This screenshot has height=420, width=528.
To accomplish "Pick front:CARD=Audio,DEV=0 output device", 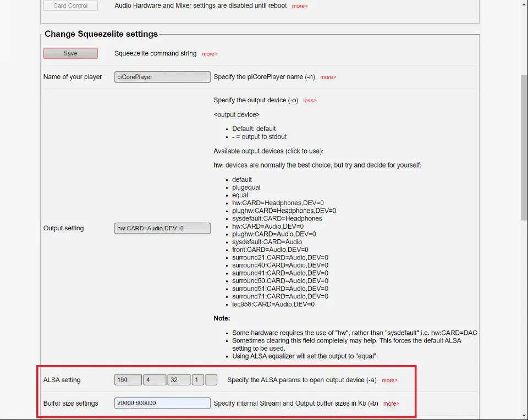I will tap(270, 250).
